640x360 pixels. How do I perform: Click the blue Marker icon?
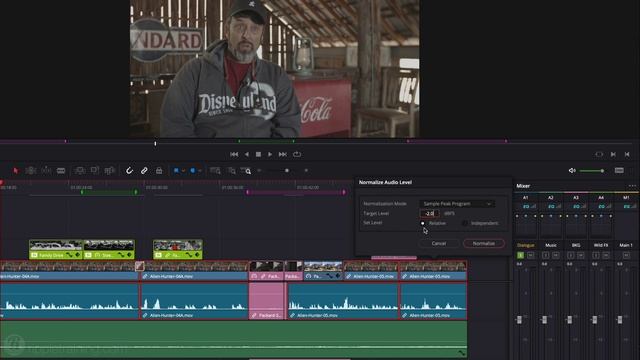[x=193, y=171]
